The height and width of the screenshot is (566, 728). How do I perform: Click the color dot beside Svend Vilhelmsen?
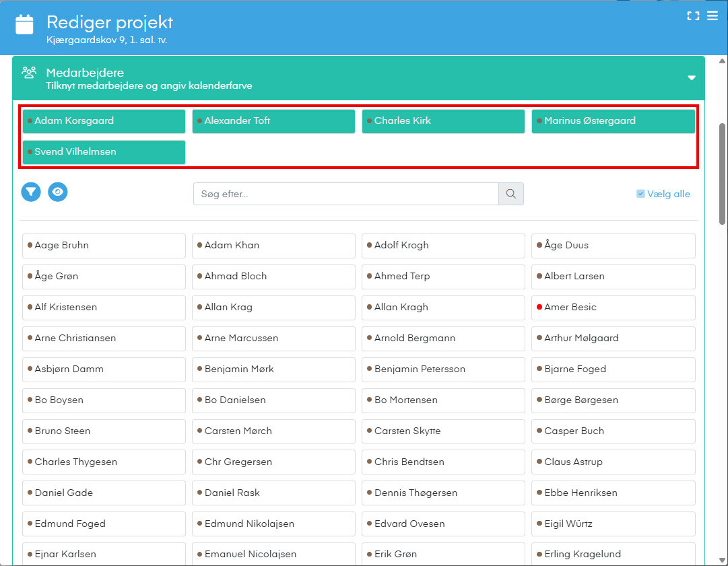tap(30, 151)
